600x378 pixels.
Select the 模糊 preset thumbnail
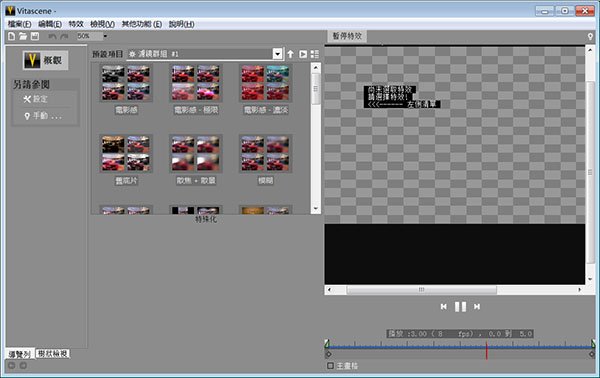pos(266,153)
